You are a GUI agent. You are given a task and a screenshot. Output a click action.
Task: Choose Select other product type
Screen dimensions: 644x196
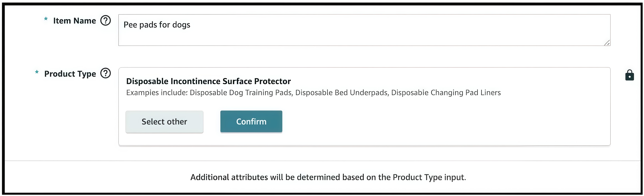(x=164, y=122)
